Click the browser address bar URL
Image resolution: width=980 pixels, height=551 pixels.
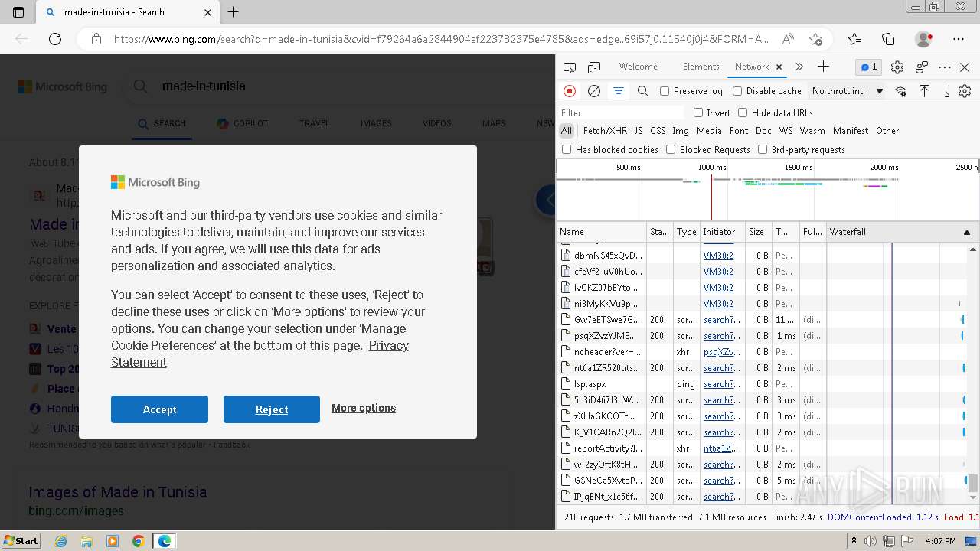pyautogui.click(x=441, y=39)
